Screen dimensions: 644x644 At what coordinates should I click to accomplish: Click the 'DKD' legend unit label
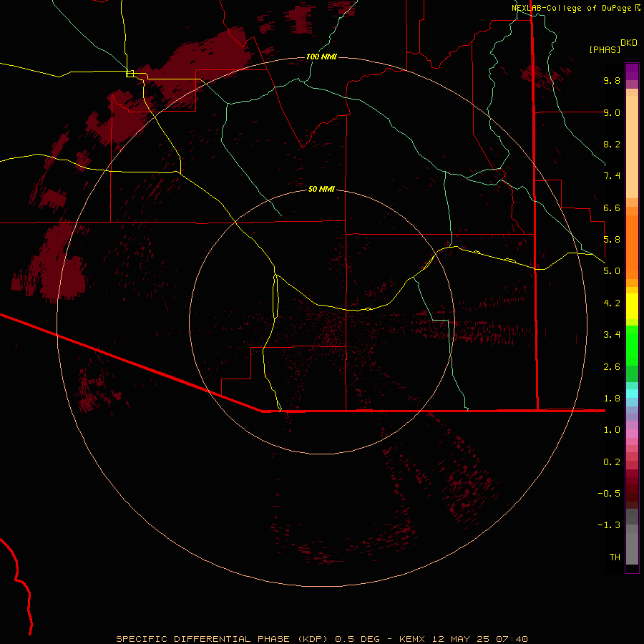(x=629, y=43)
